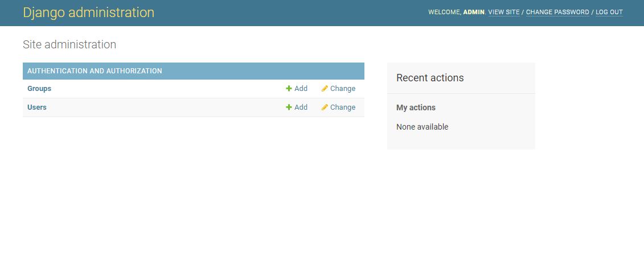Click Add link text for Users
The width and height of the screenshot is (644, 253).
(301, 107)
